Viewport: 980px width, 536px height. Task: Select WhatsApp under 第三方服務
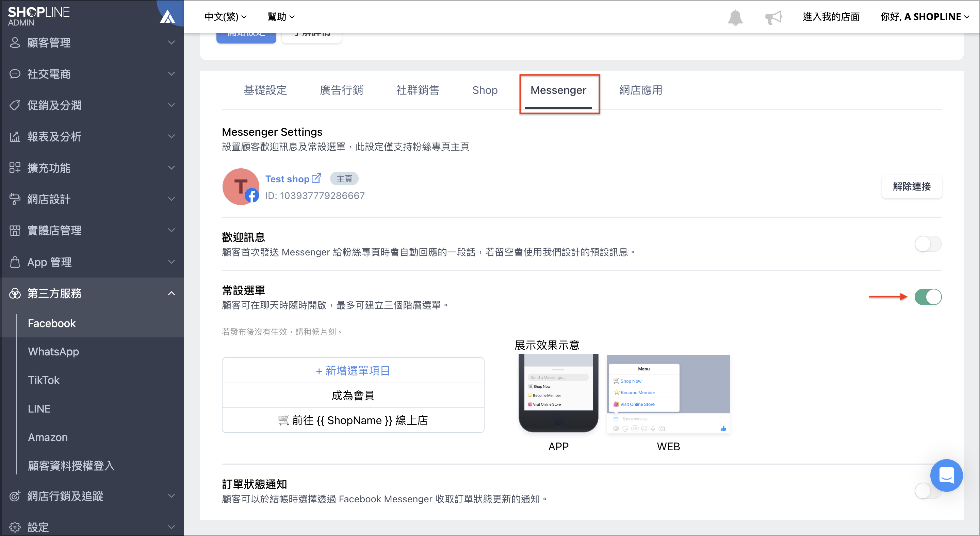[x=53, y=352]
